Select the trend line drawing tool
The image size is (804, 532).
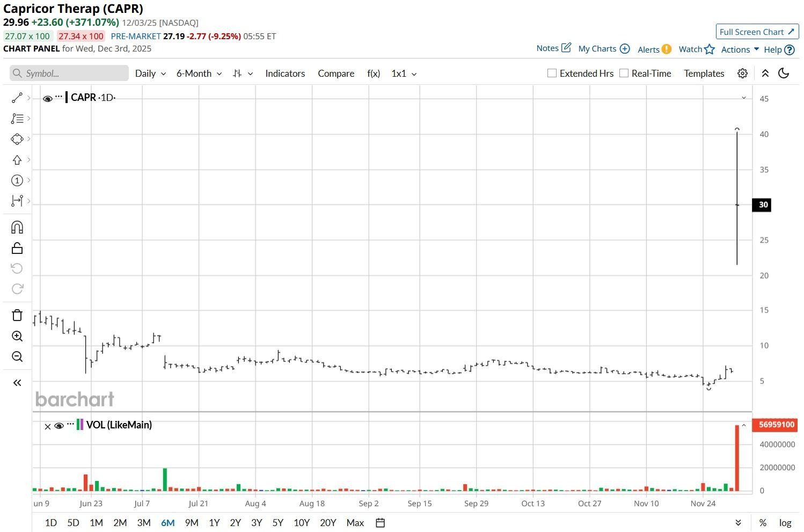(x=17, y=98)
